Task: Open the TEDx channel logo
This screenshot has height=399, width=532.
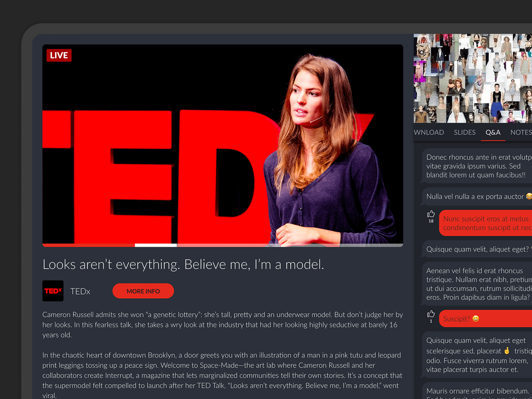Action: [53, 291]
